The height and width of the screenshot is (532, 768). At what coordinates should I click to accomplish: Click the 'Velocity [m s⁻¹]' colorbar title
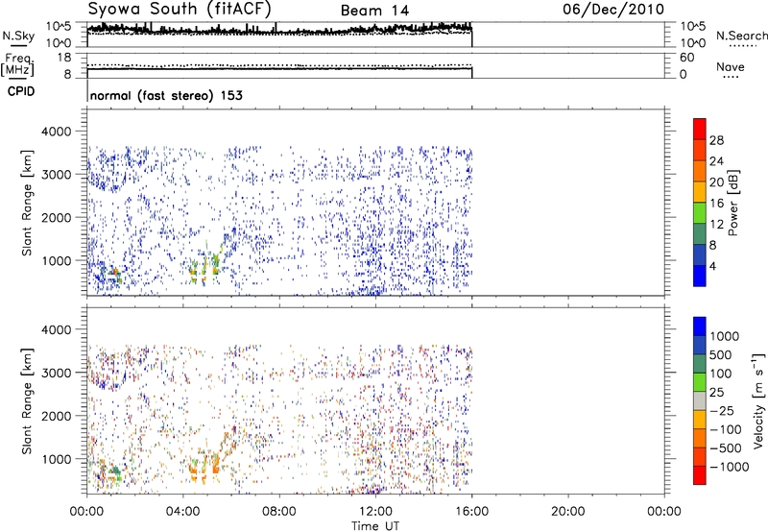click(758, 400)
